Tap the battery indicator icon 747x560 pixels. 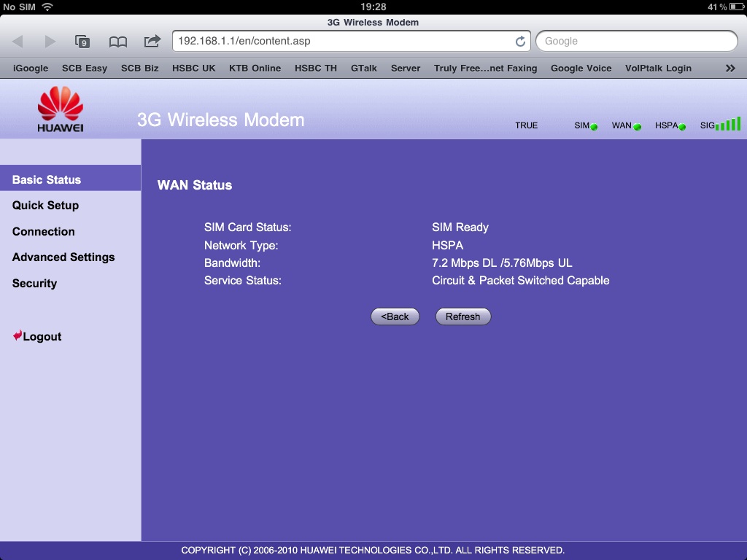tap(737, 7)
